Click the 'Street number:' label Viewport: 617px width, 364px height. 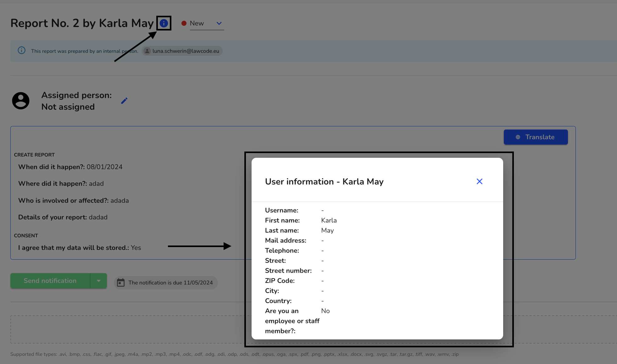tap(288, 271)
